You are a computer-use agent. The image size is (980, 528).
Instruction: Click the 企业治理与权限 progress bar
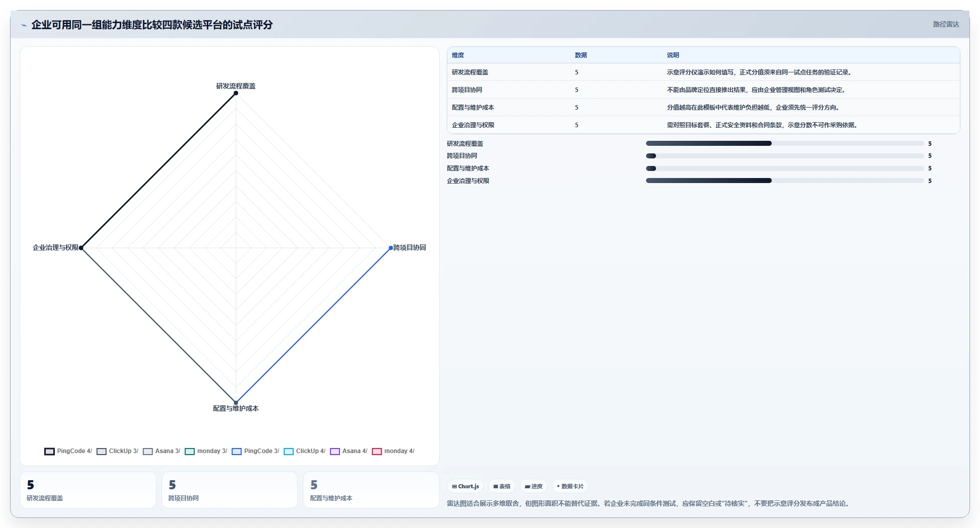pyautogui.click(x=785, y=181)
